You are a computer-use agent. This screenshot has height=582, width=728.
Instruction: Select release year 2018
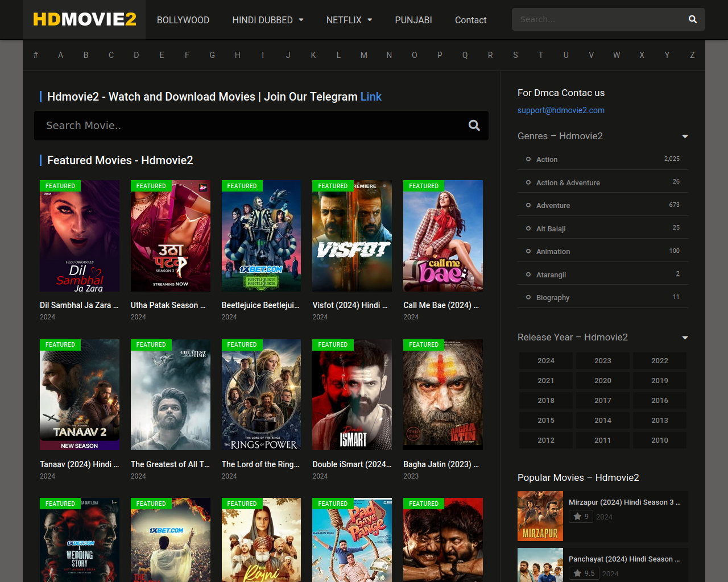[546, 401]
